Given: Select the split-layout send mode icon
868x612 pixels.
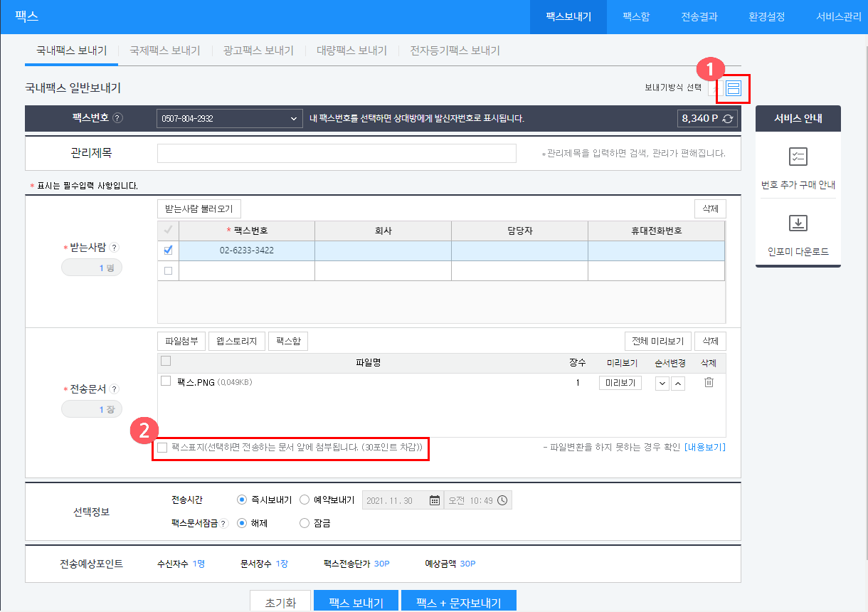Looking at the screenshot, I should click(x=734, y=88).
